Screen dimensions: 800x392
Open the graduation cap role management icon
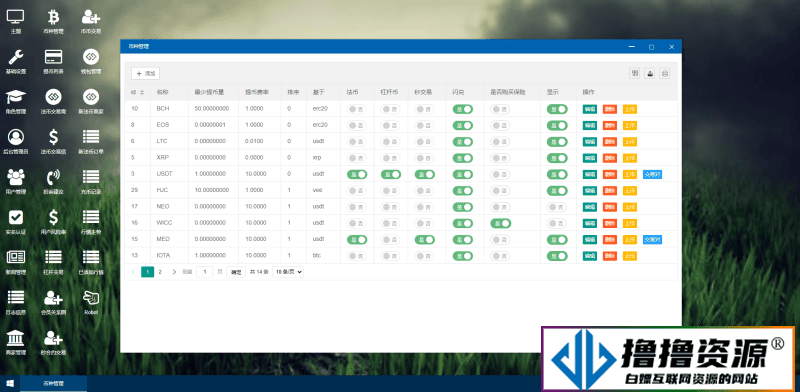16,101
